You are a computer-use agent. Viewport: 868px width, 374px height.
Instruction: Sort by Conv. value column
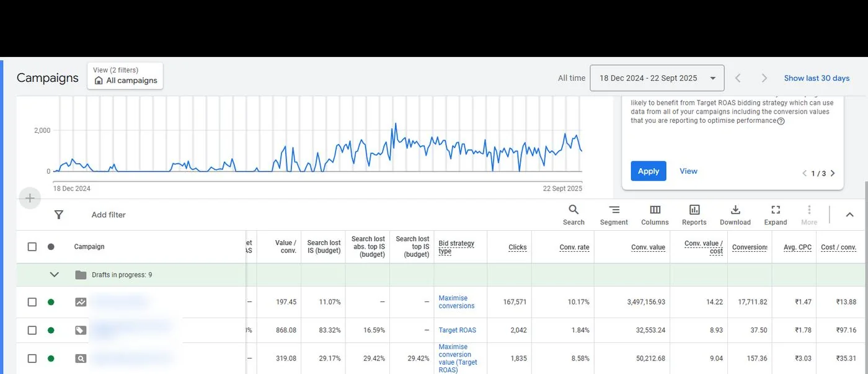click(x=648, y=247)
